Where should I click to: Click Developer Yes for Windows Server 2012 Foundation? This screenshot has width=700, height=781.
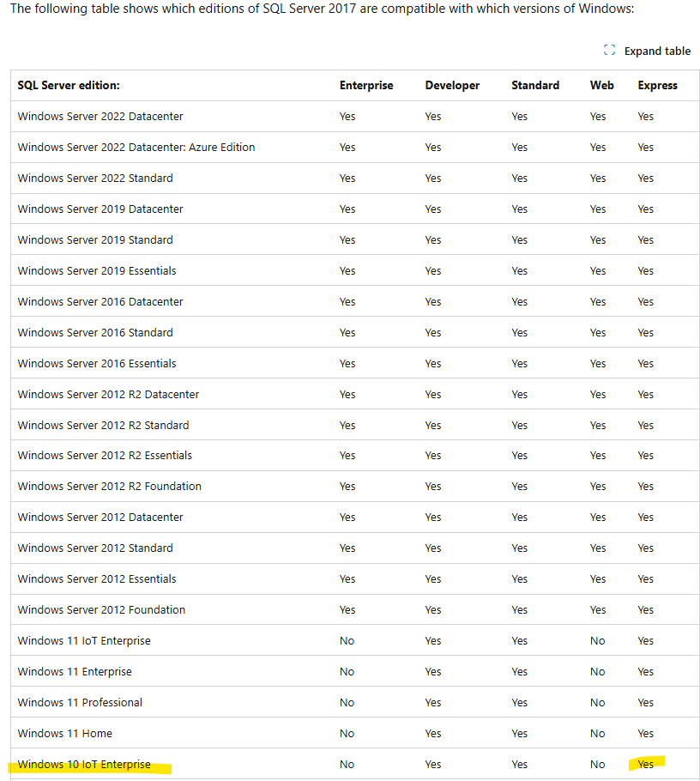(x=433, y=609)
